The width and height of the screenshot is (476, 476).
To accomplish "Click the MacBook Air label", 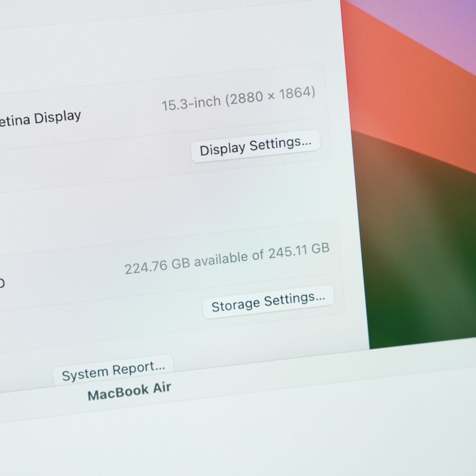I will coord(130,391).
